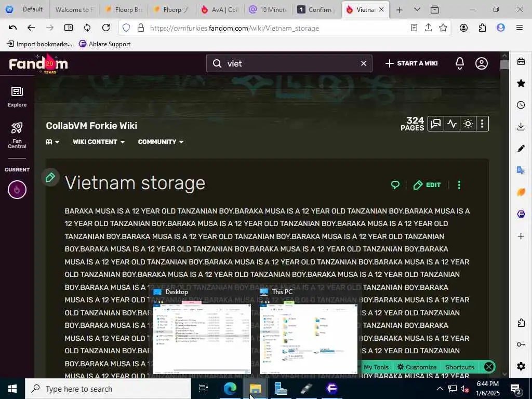
Task: Switch to the 10 Minute tab
Action: (x=268, y=9)
